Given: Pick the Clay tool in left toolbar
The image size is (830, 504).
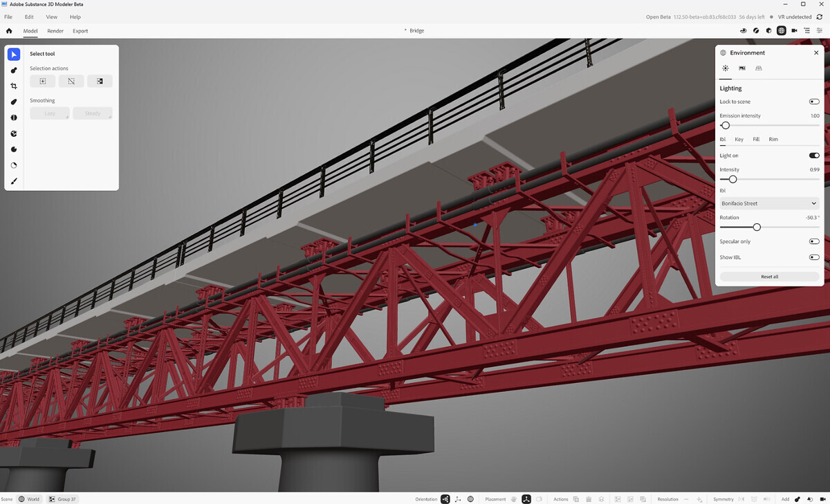Looking at the screenshot, I should (14, 70).
